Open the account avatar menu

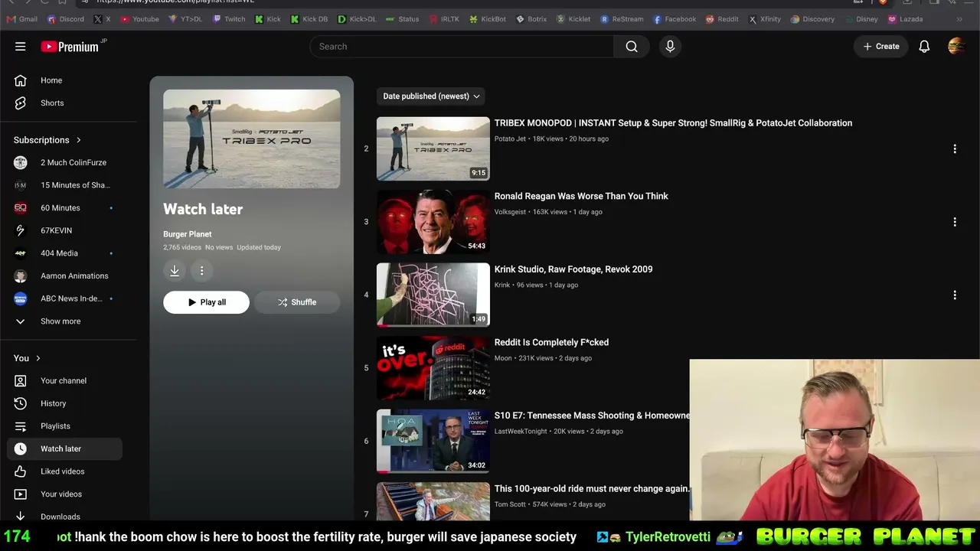coord(956,47)
